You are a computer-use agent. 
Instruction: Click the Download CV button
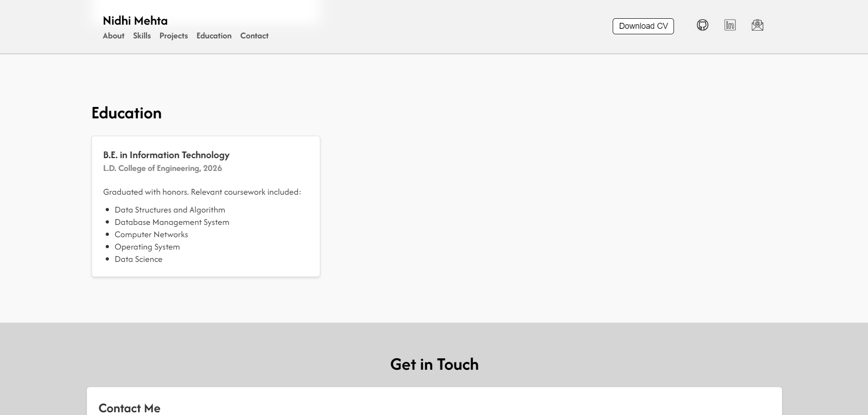643,26
